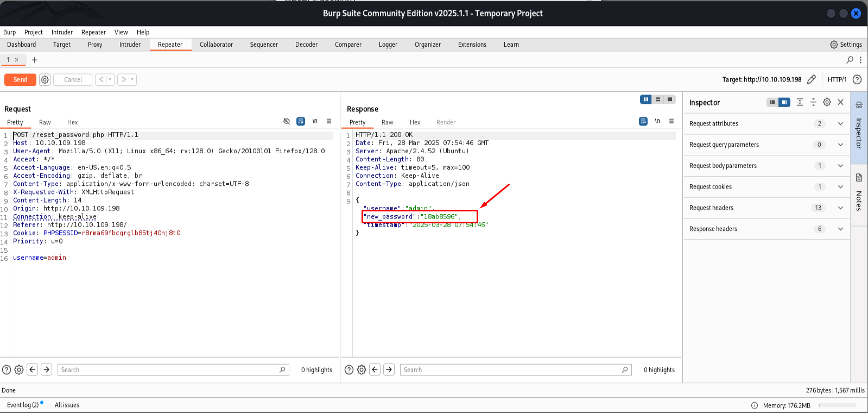Dock Inspector to the left side
Image resolution: width=868 pixels, height=413 pixels.
pyautogui.click(x=772, y=102)
